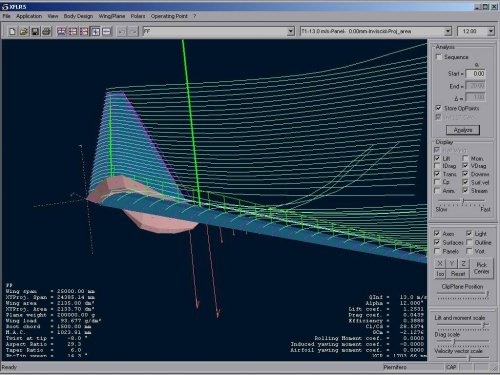
Task: Click the Print icon in toolbar
Action: (x=46, y=31)
